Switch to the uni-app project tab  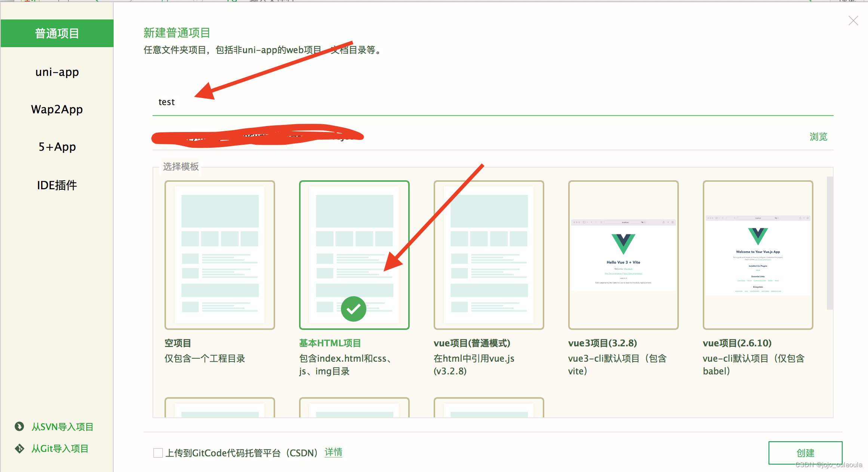click(x=57, y=72)
